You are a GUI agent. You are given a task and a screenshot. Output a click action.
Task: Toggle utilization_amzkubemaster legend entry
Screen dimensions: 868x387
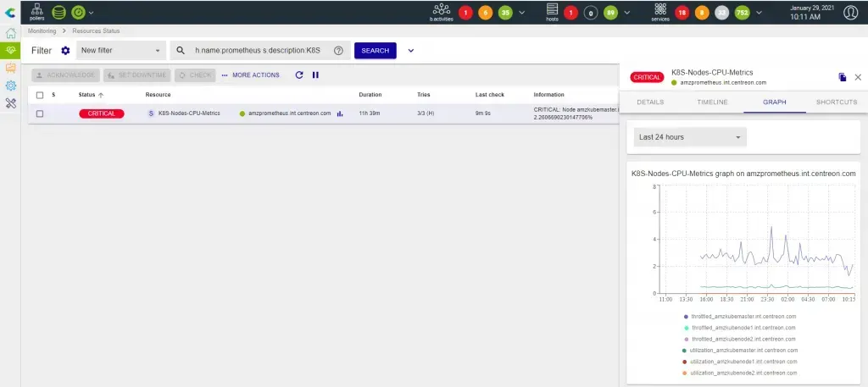tap(739, 350)
